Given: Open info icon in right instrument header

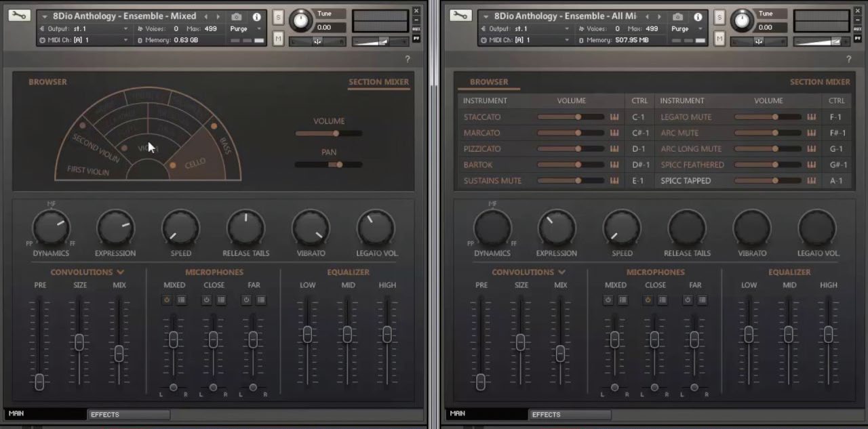Looking at the screenshot, I should (x=698, y=16).
